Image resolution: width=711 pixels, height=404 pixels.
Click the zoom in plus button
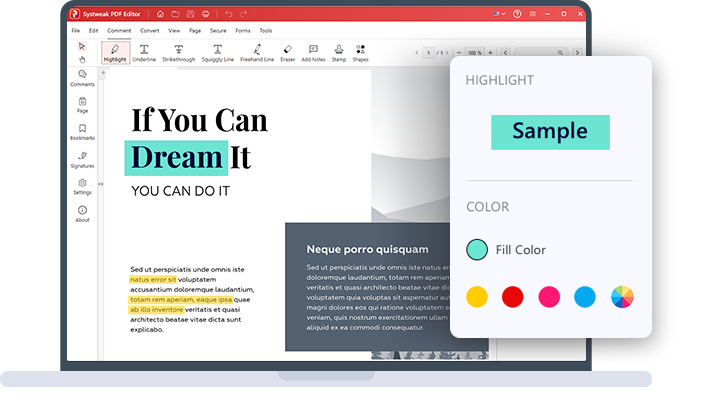(490, 52)
